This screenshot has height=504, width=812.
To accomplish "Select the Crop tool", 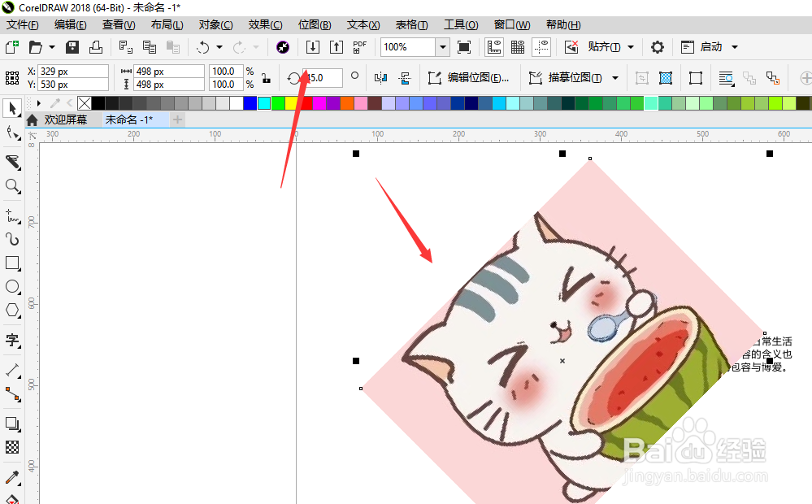I will [12, 162].
